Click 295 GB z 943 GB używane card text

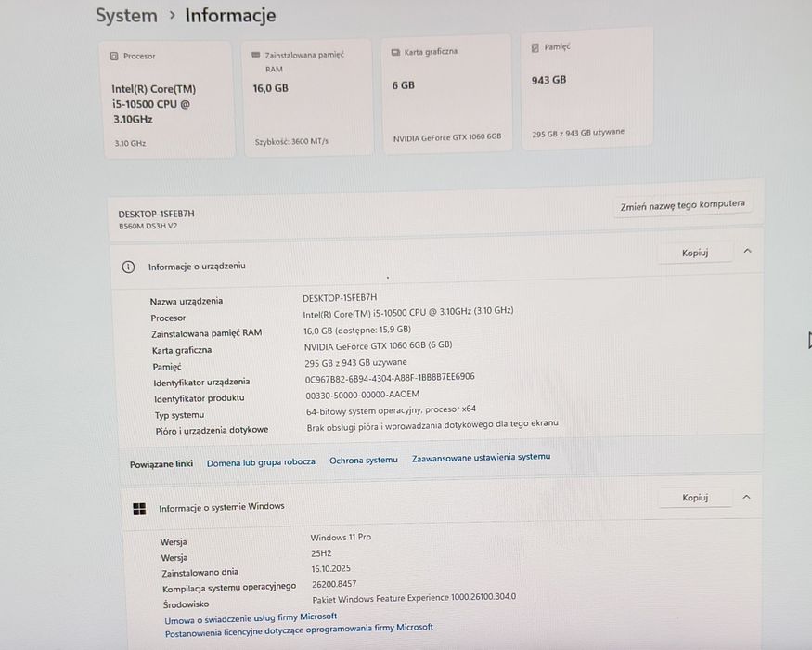pos(578,133)
